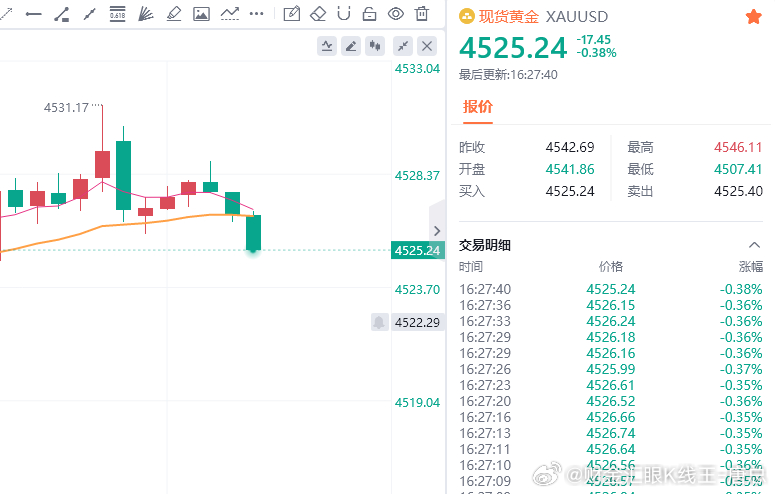
Task: Click the 昨收 value 4542.69
Action: click(x=570, y=147)
